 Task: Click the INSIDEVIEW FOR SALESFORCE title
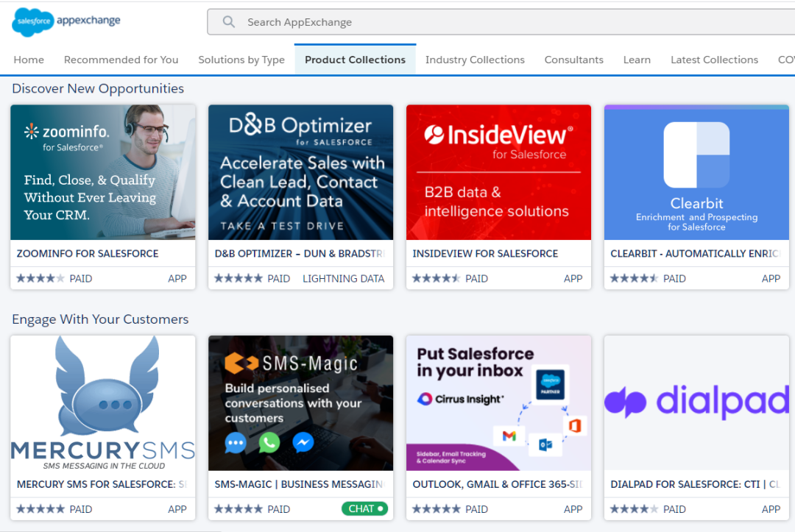tap(485, 253)
